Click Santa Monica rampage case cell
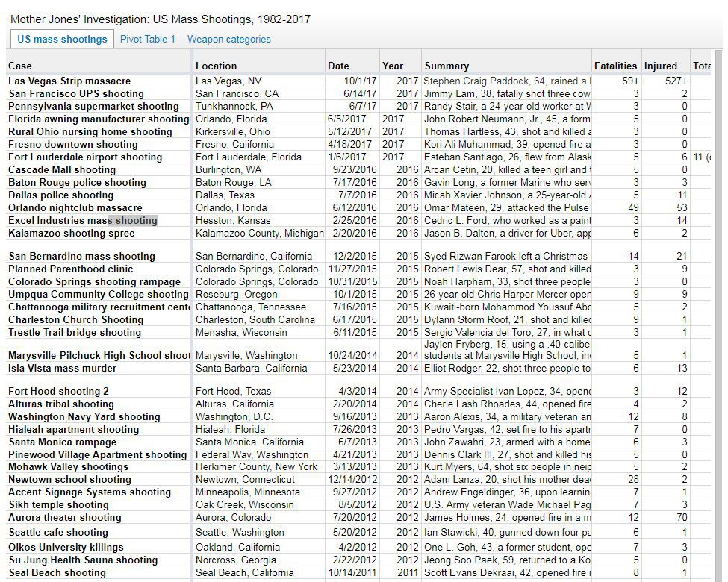The image size is (728, 582). click(99, 442)
